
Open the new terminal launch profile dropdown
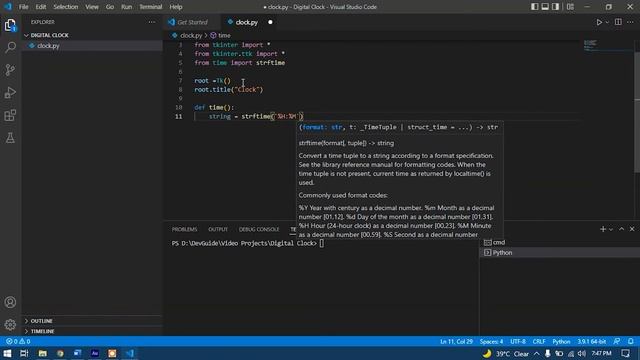coord(611,229)
